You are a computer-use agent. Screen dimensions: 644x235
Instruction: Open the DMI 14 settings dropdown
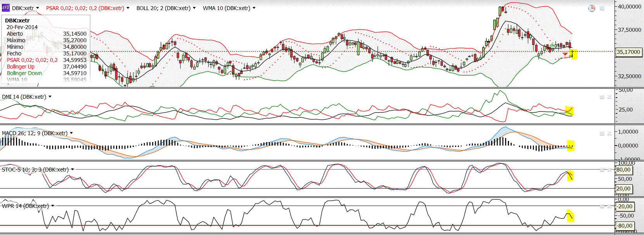tap(50, 97)
